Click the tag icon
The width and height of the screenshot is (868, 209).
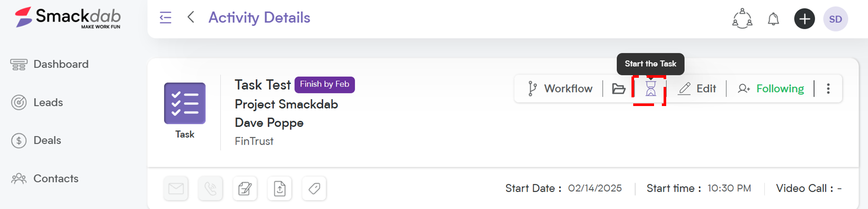click(x=314, y=189)
